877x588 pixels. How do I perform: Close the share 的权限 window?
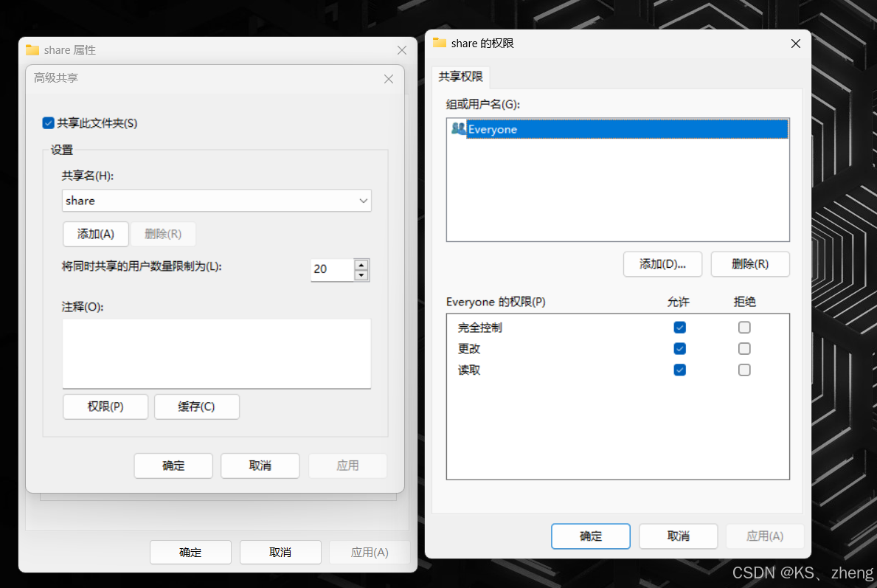pos(795,44)
